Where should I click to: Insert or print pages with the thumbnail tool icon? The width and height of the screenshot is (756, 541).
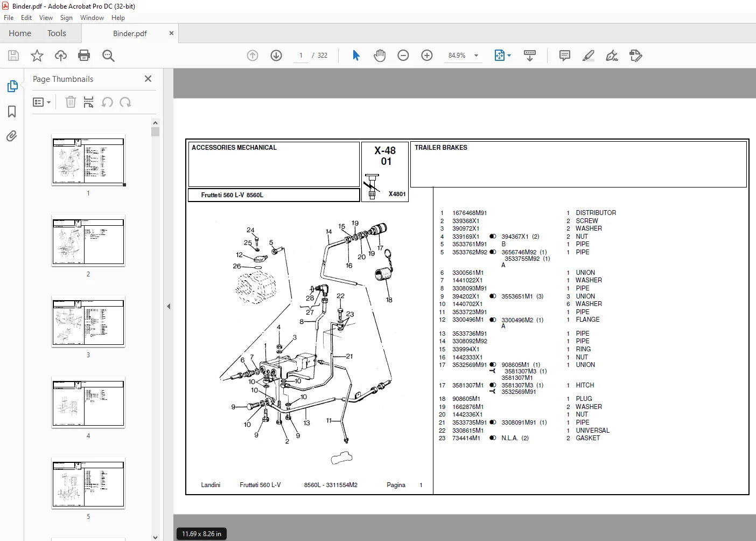tap(89, 102)
